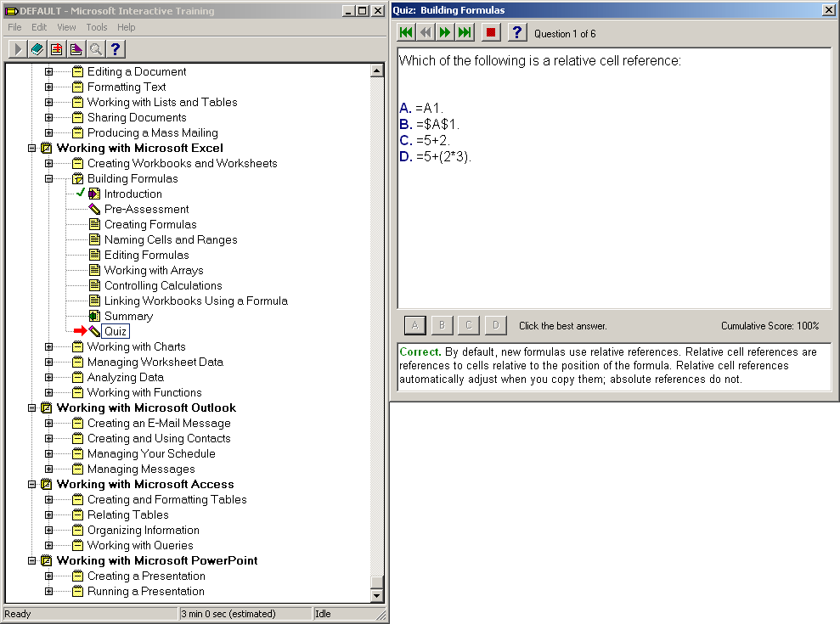Collapse the Working with Microsoft PowerPoint node
Screen dimensions: 840x624
coord(31,561)
